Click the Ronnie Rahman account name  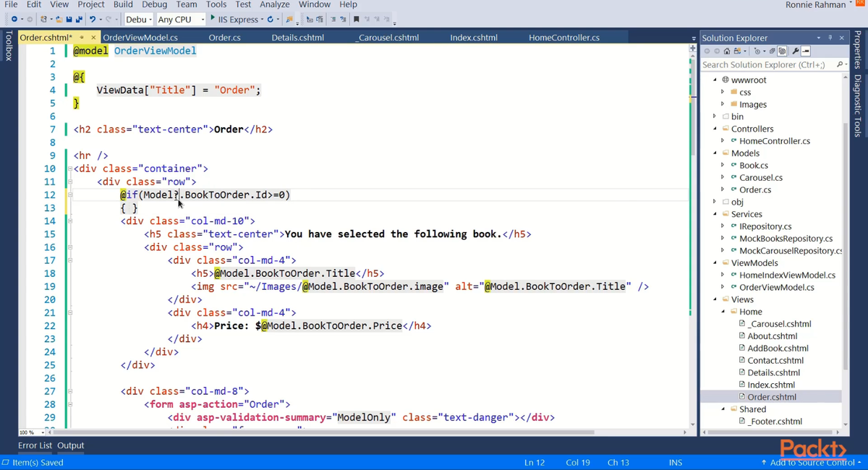[815, 4]
